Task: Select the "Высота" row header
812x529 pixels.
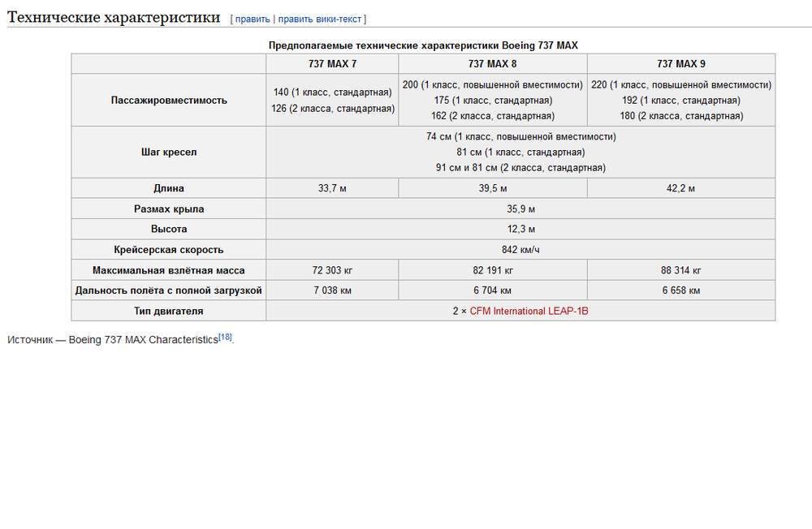Action: pos(169,229)
